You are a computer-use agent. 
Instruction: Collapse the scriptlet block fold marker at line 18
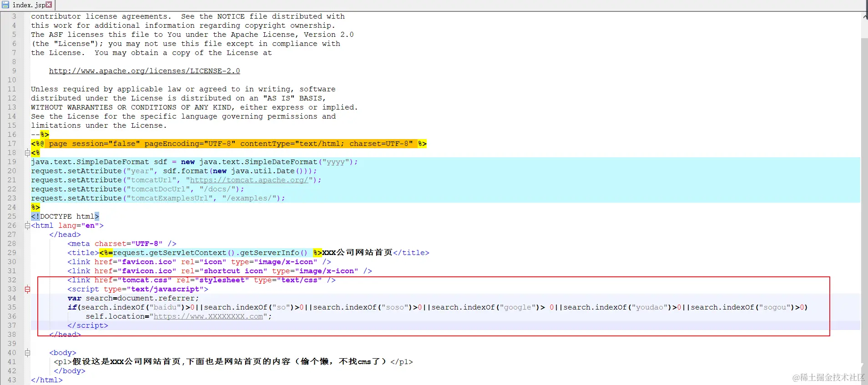[27, 153]
